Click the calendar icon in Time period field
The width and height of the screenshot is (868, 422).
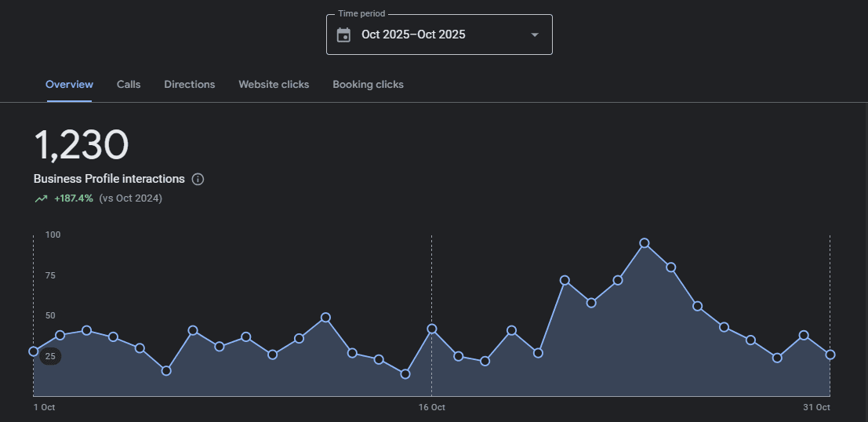pos(343,35)
